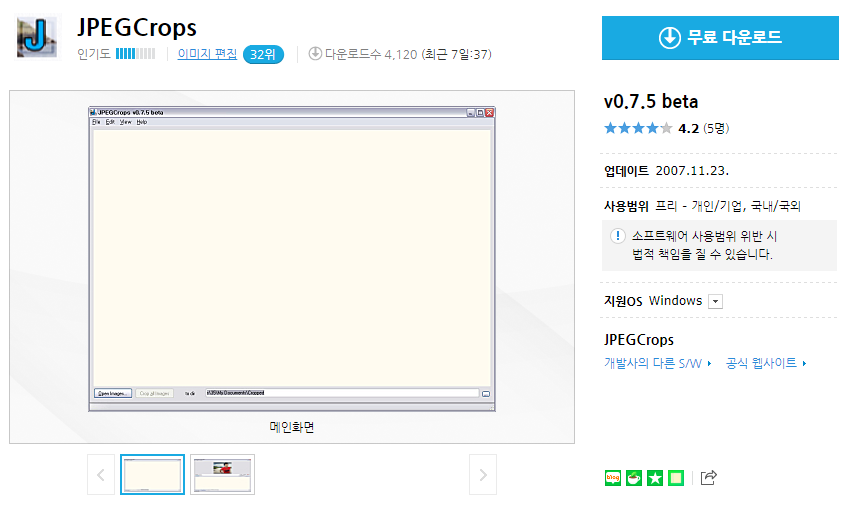Click the green memo square icon
847x526 pixels.
pyautogui.click(x=676, y=478)
